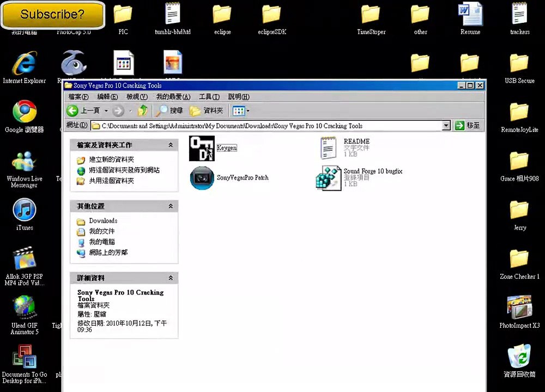Collapse the 詳細資料 panel

(x=171, y=278)
